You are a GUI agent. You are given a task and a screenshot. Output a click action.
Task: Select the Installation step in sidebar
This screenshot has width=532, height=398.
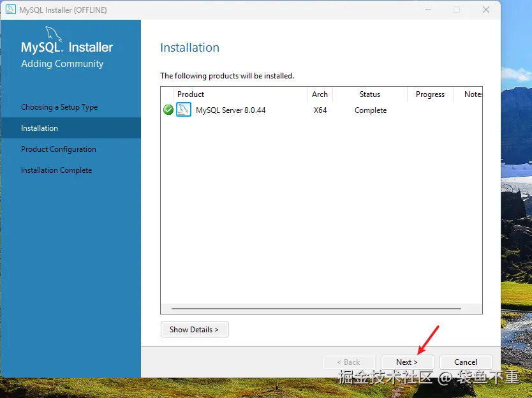point(71,128)
